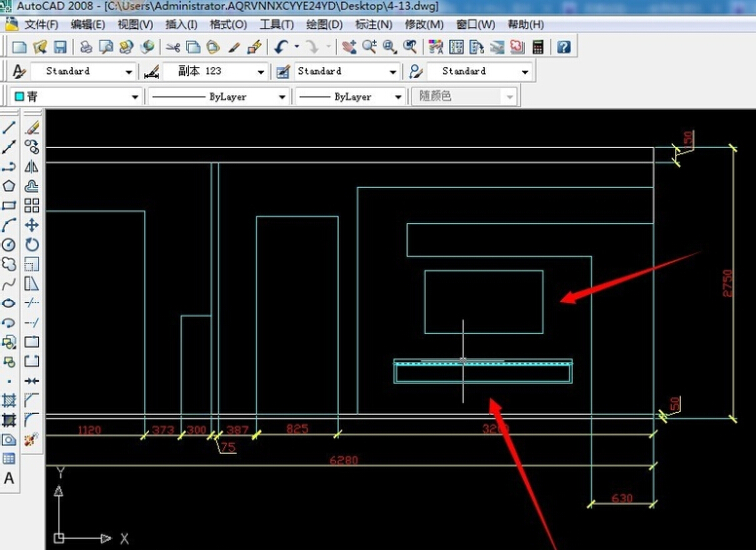Screen dimensions: 756x550
Task: Select the Chamfer tool
Action: (x=32, y=400)
